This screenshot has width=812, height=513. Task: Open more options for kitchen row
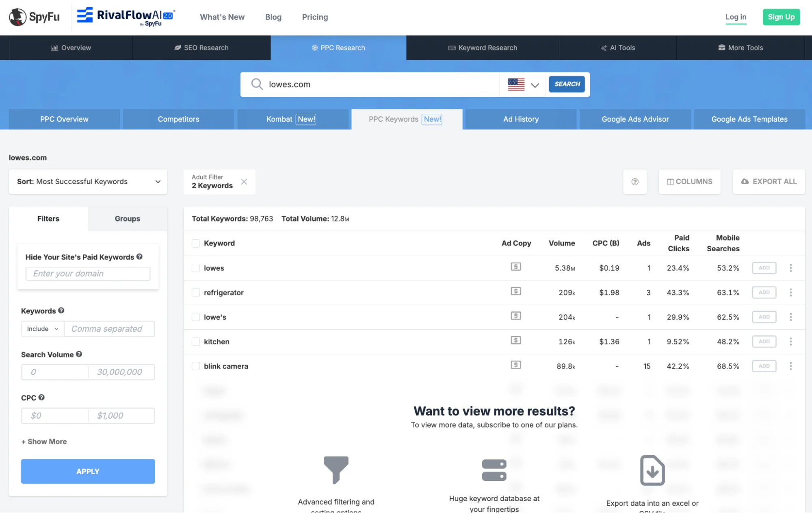click(x=790, y=341)
